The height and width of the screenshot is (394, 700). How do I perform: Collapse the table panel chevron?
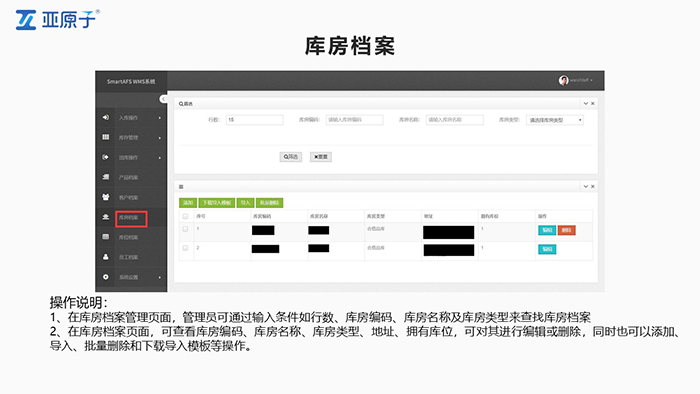click(586, 187)
